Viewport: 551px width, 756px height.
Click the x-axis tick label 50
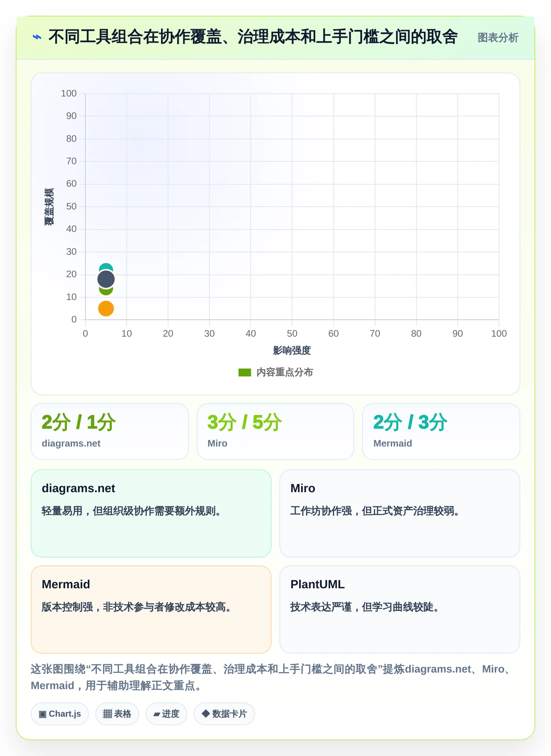tap(292, 334)
